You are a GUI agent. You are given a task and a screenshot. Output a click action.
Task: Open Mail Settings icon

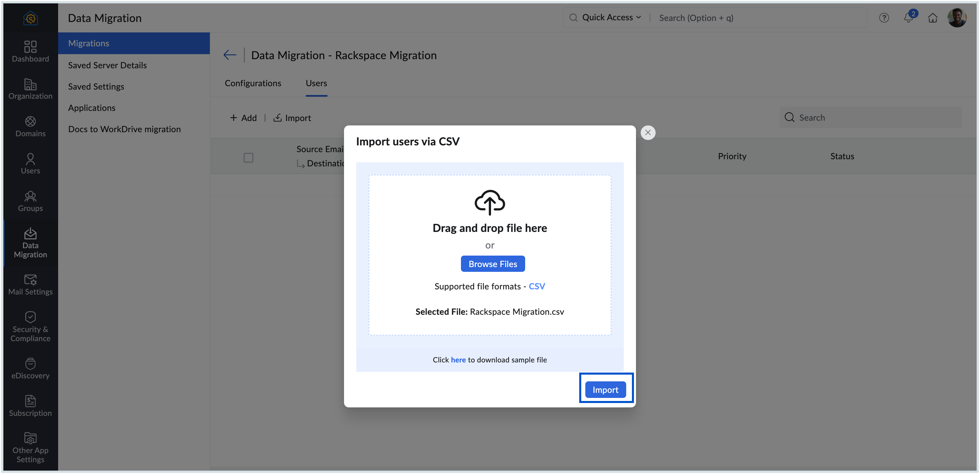pyautogui.click(x=30, y=285)
